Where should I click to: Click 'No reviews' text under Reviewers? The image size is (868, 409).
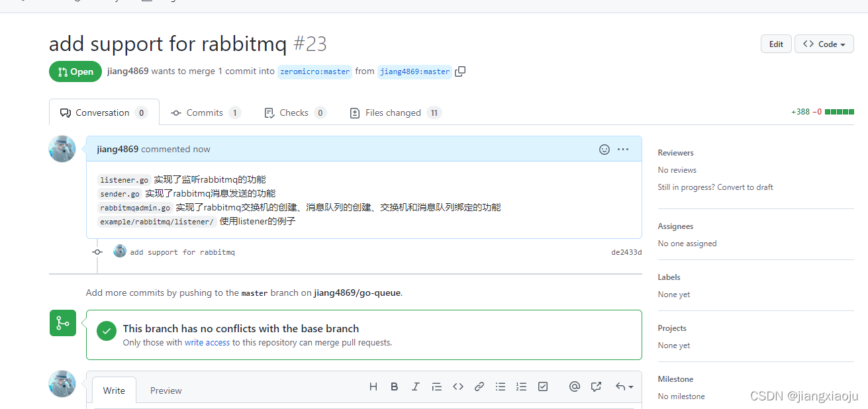coord(677,170)
